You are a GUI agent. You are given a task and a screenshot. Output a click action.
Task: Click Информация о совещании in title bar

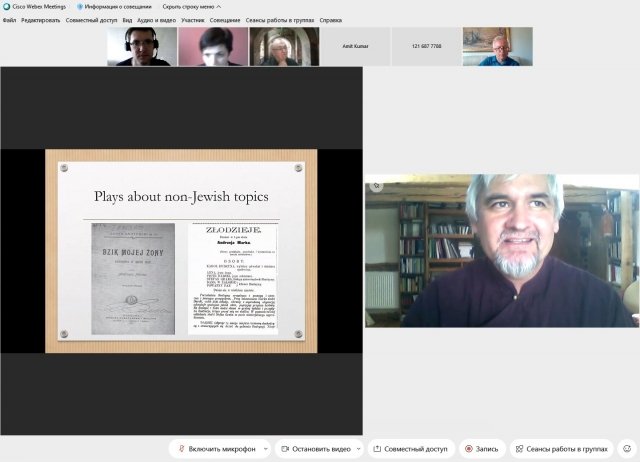tap(118, 7)
